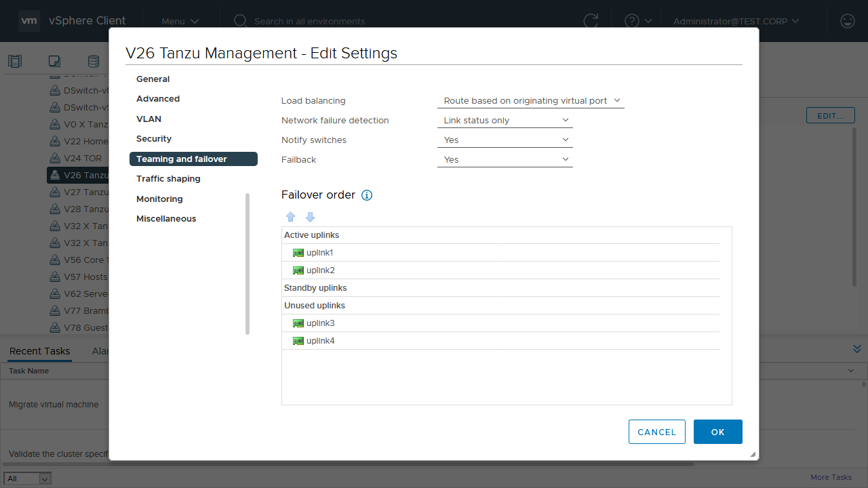
Task: Open Administrator@TEST.CORP user menu
Action: [x=736, y=21]
